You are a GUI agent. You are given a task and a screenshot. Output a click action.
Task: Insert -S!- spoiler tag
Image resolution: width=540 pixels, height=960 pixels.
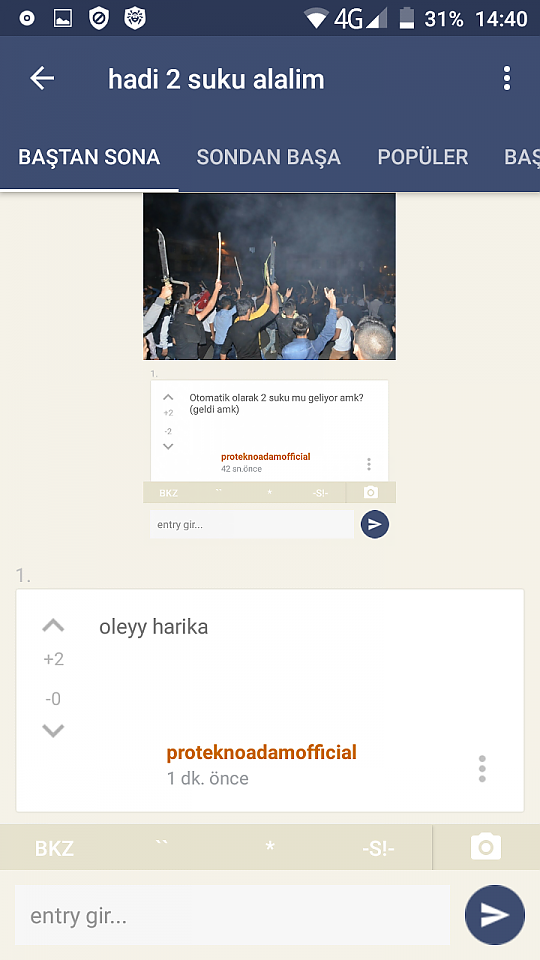click(x=378, y=849)
